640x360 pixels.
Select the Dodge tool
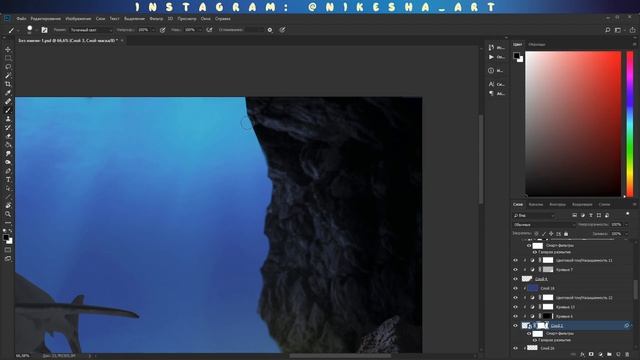click(8, 162)
